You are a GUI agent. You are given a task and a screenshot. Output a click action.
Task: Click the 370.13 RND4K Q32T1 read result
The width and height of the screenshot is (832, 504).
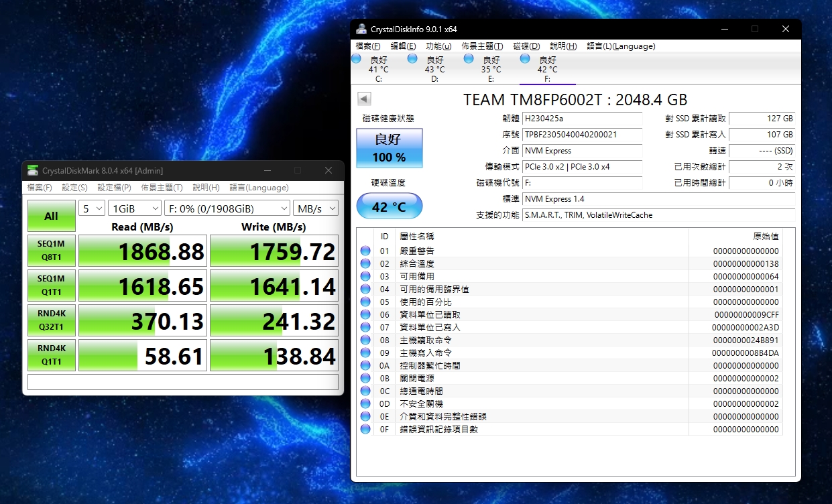click(142, 321)
